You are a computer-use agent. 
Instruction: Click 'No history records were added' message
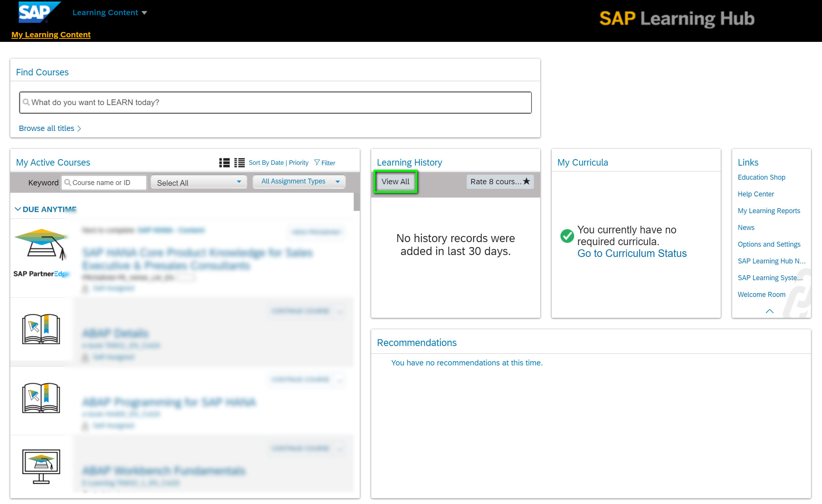455,245
